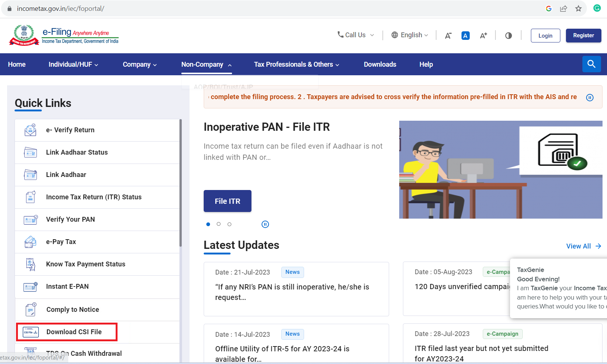
Task: Toggle the high contrast mode icon
Action: pos(508,36)
